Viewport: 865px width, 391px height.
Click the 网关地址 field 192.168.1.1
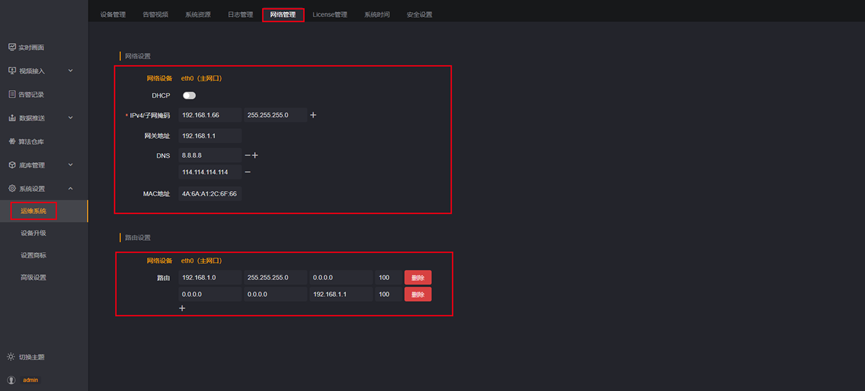click(x=210, y=136)
